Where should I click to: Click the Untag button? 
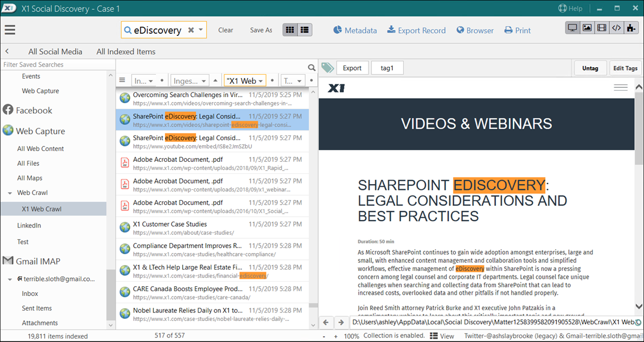590,68
